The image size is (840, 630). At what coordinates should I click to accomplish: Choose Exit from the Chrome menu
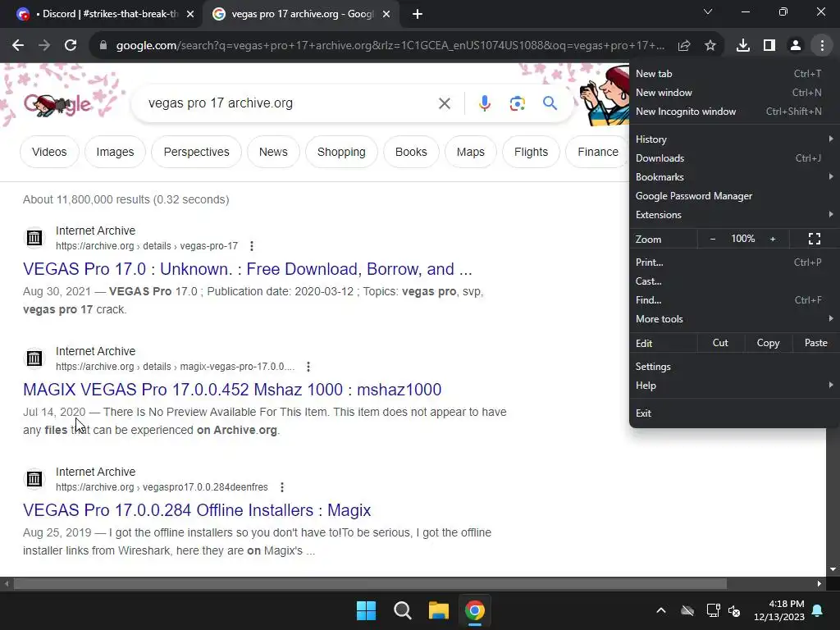point(734,413)
